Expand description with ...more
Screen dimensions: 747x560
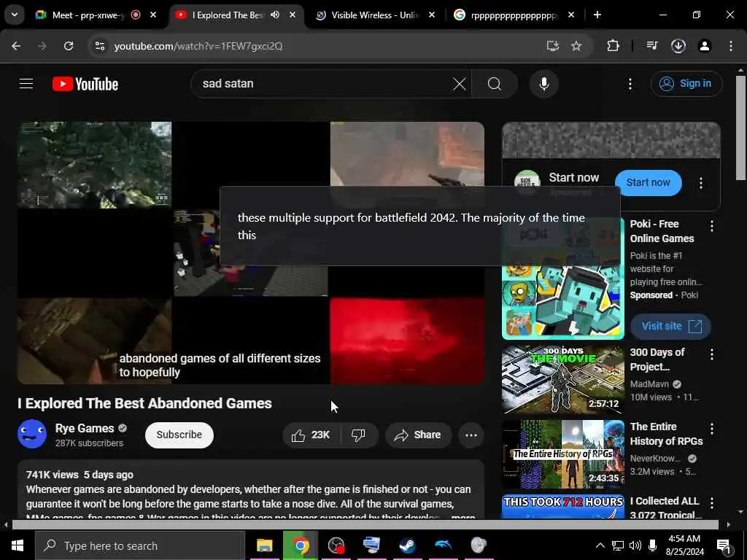[x=462, y=516]
